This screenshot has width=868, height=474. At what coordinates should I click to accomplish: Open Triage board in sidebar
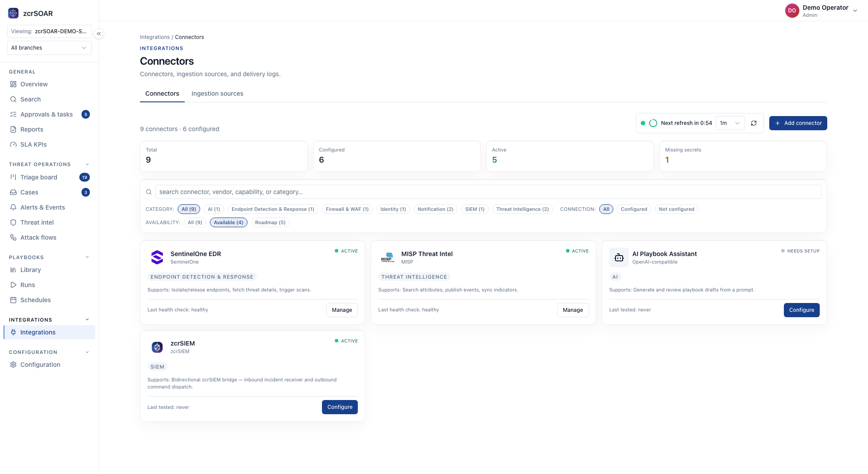pyautogui.click(x=49, y=177)
